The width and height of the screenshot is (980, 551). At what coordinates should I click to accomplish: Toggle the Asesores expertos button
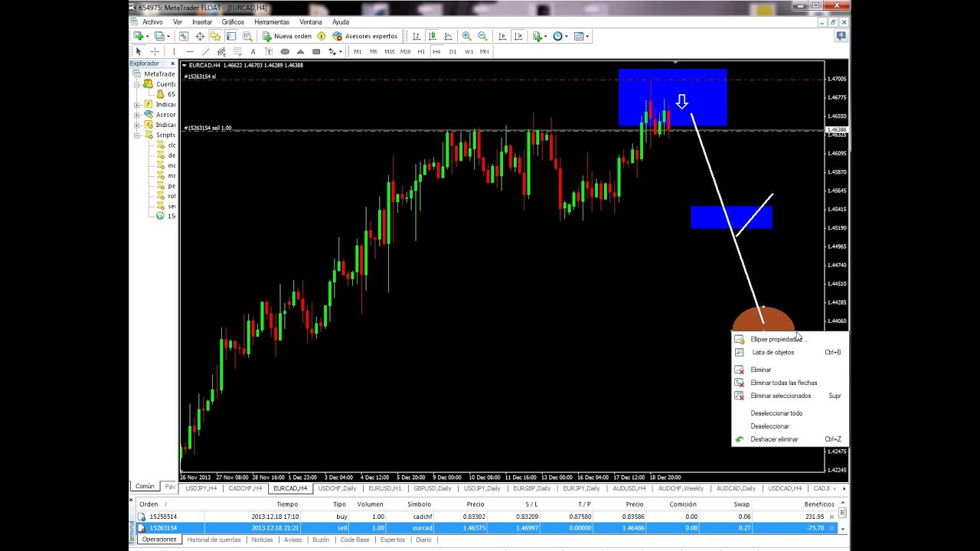point(365,36)
